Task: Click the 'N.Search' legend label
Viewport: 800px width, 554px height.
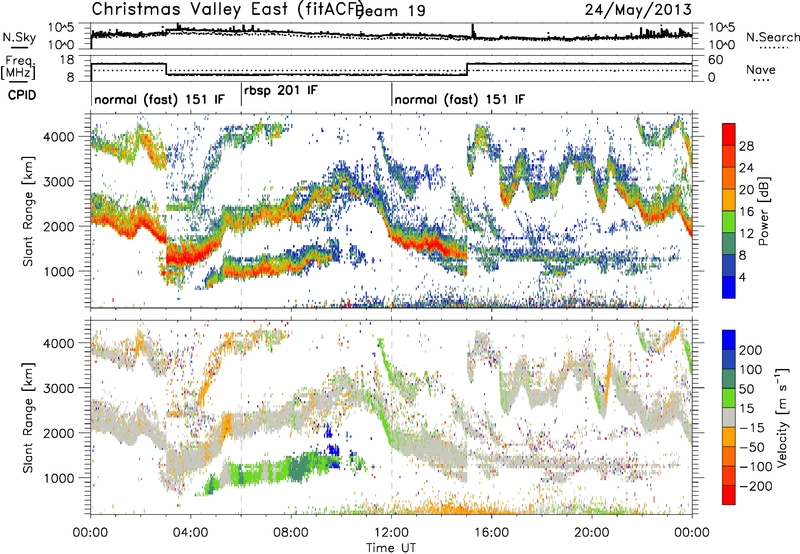Action: pos(772,37)
